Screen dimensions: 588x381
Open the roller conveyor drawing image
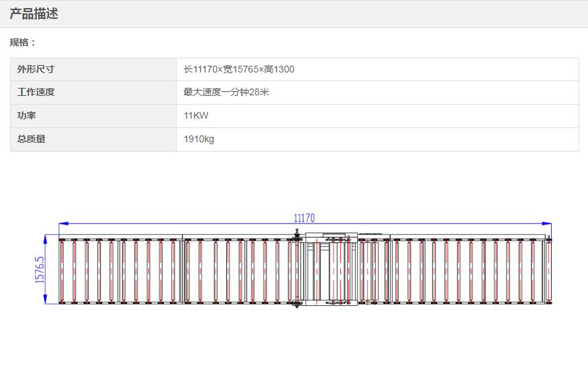294,260
